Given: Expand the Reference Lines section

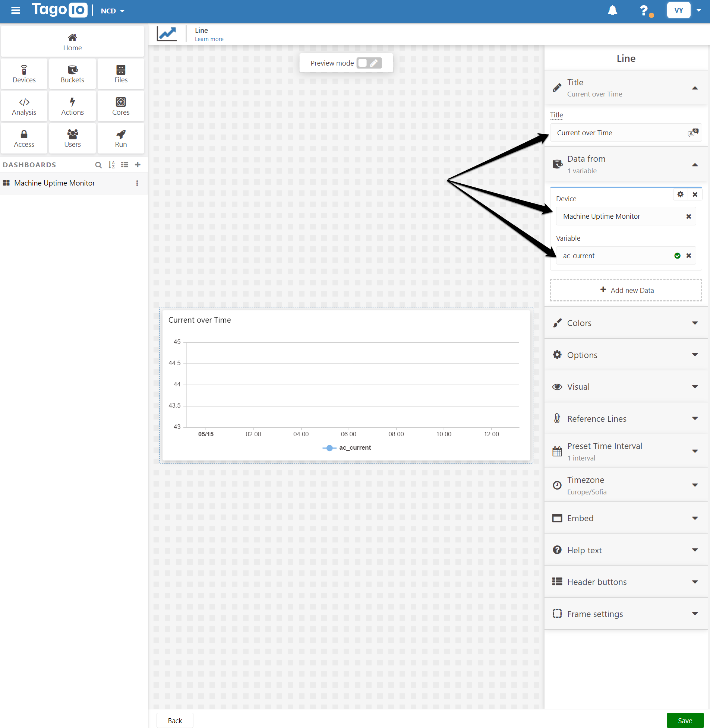Looking at the screenshot, I should point(626,418).
